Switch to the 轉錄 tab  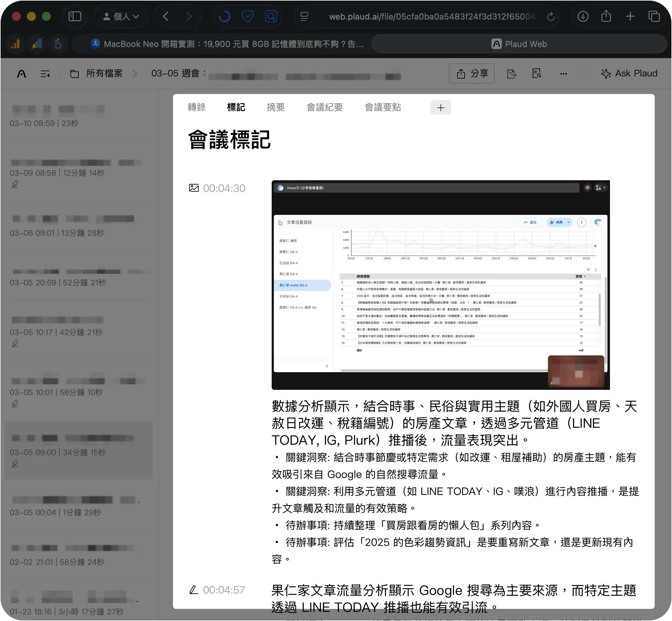pos(197,107)
